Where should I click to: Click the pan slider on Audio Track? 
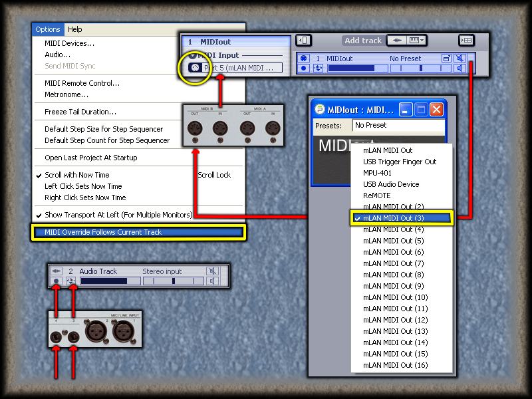tap(174, 281)
